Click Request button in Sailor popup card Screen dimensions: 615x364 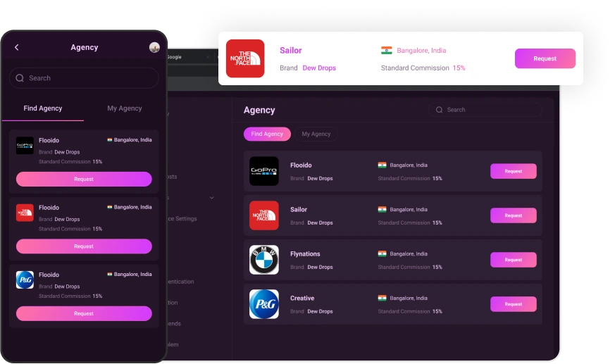545,58
